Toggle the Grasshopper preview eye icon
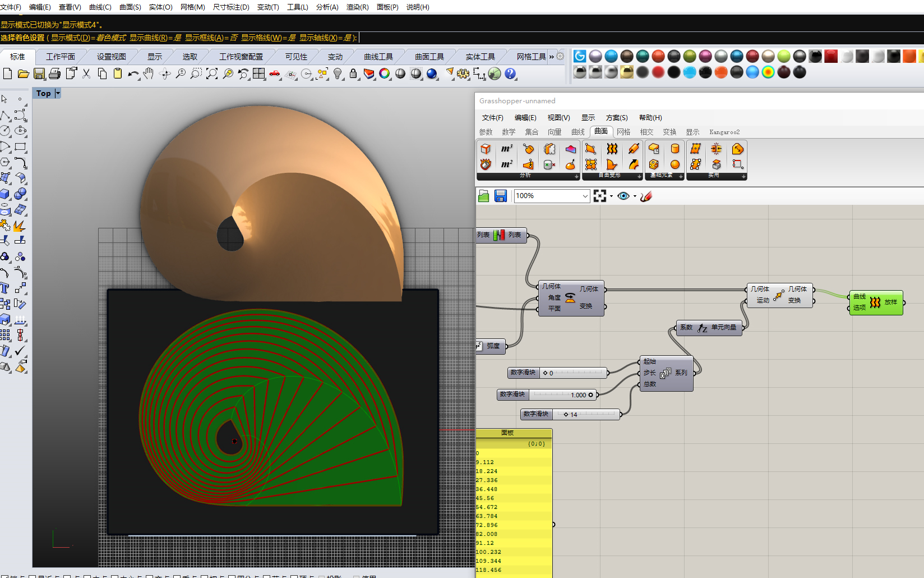The height and width of the screenshot is (578, 924). tap(623, 196)
